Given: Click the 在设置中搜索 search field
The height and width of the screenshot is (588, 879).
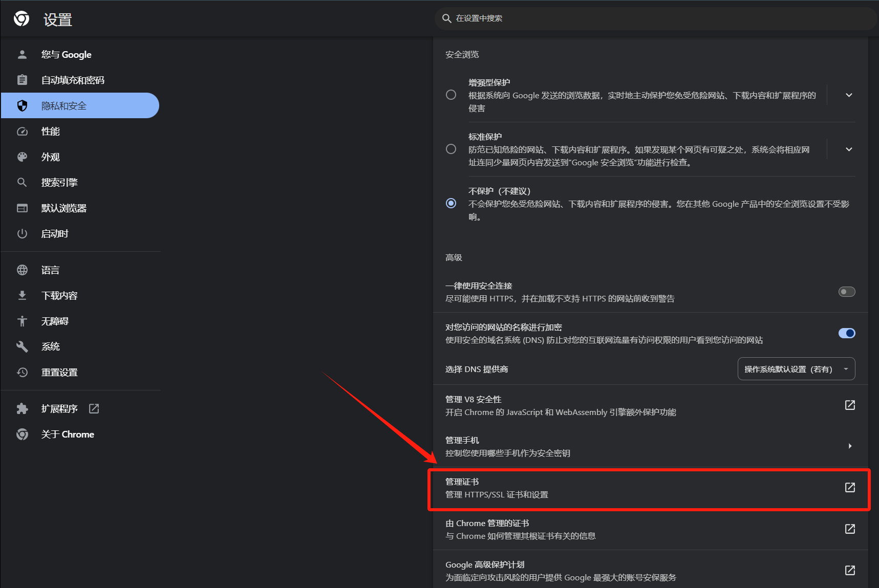Looking at the screenshot, I should (655, 18).
